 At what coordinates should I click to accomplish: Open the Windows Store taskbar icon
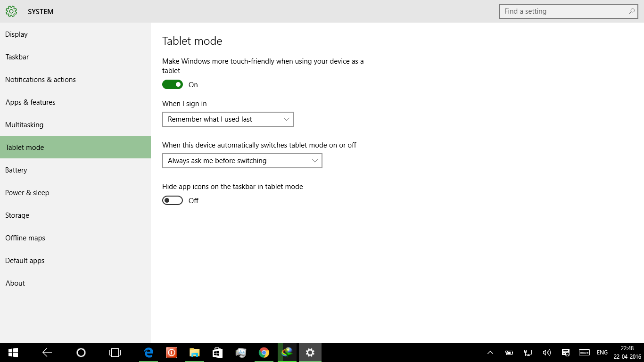217,353
